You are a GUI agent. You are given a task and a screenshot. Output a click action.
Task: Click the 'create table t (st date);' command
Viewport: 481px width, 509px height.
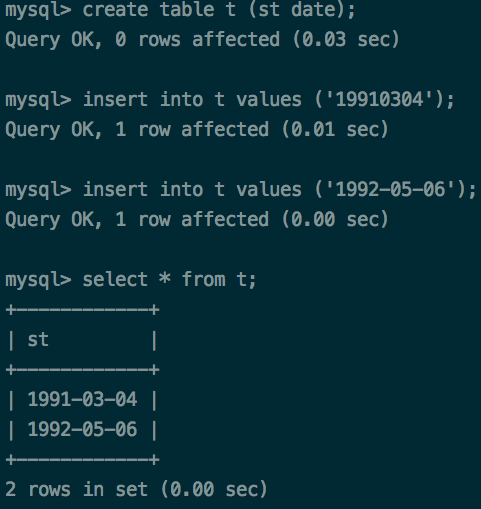pos(219,10)
